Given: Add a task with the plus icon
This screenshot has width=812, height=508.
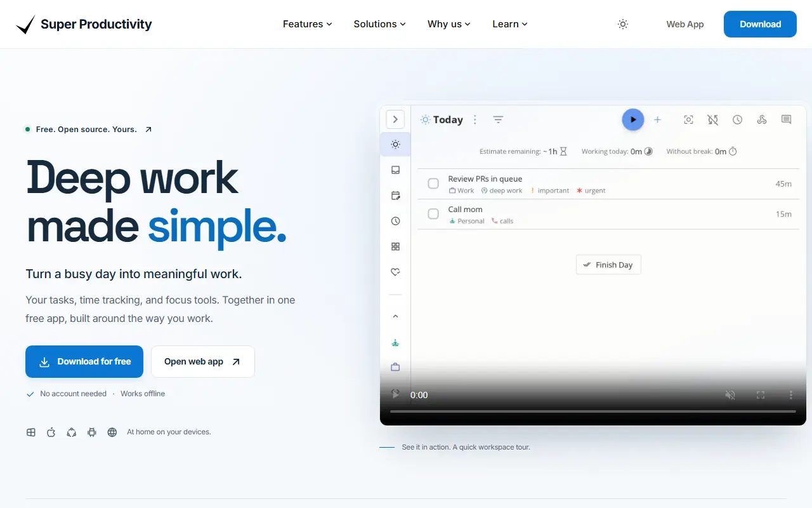Looking at the screenshot, I should tap(657, 119).
